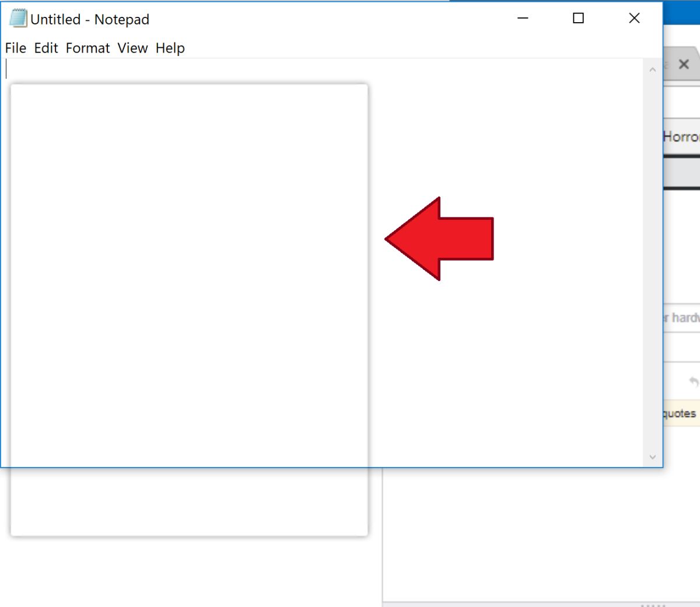The height and width of the screenshot is (607, 700).
Task: Click the Notepad scrollbar down arrow
Action: [652, 457]
